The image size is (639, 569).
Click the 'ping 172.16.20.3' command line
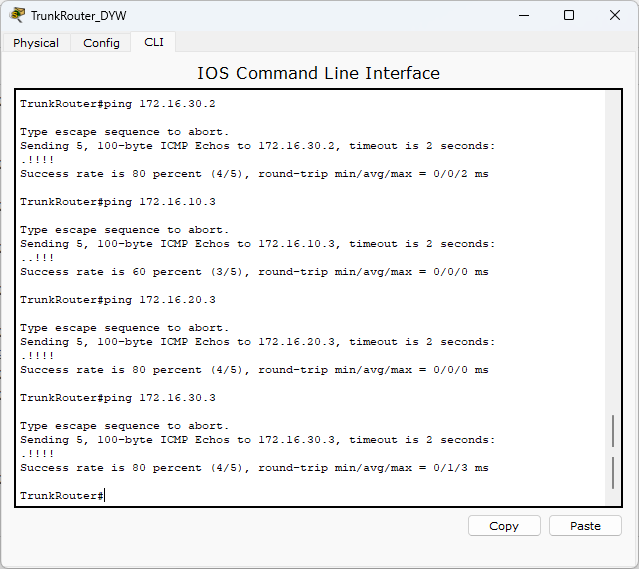[x=118, y=300]
